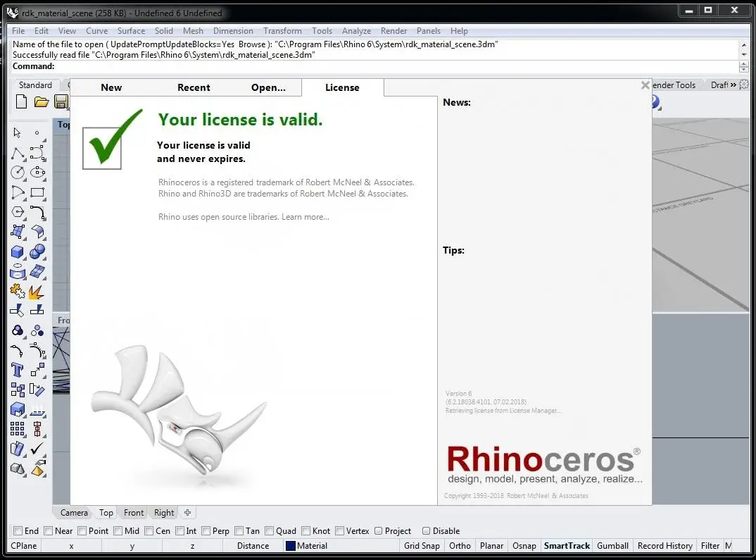Viewport: 756px width, 560px height.
Task: Select the Ellipse tool
Action: (37, 172)
